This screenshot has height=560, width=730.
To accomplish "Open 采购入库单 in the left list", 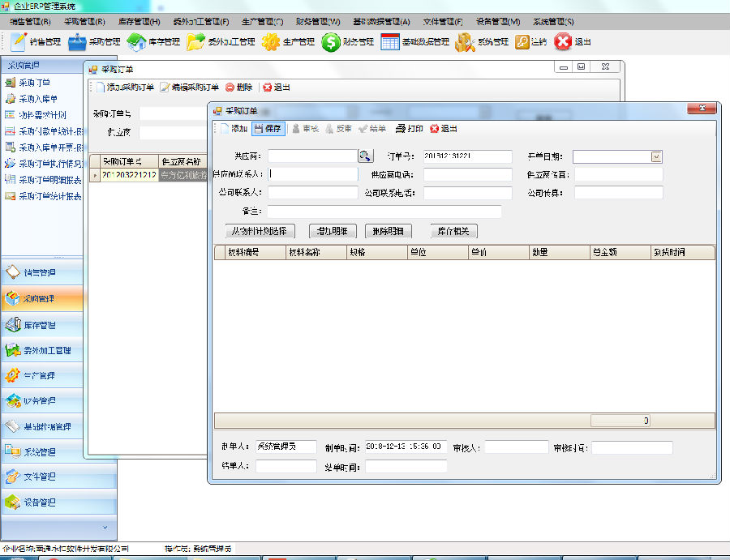I will [x=32, y=99].
